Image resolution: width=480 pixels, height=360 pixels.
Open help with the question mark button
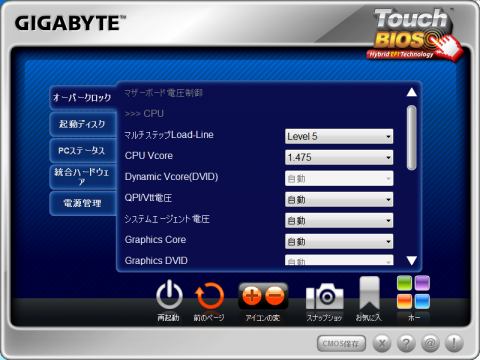[406, 343]
